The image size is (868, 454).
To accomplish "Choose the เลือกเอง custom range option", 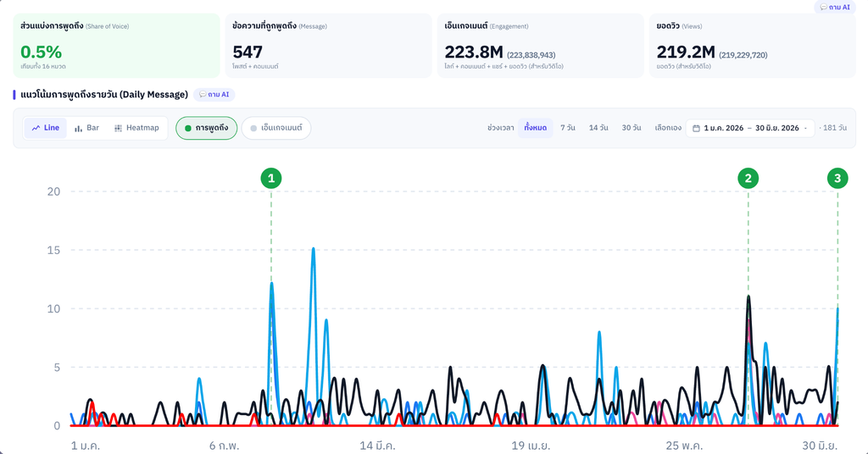I will tap(668, 128).
